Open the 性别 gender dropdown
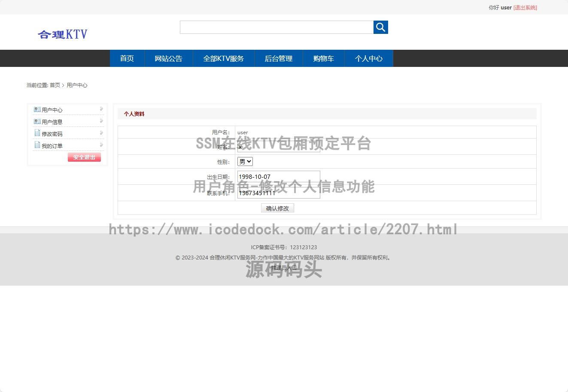 coord(245,162)
